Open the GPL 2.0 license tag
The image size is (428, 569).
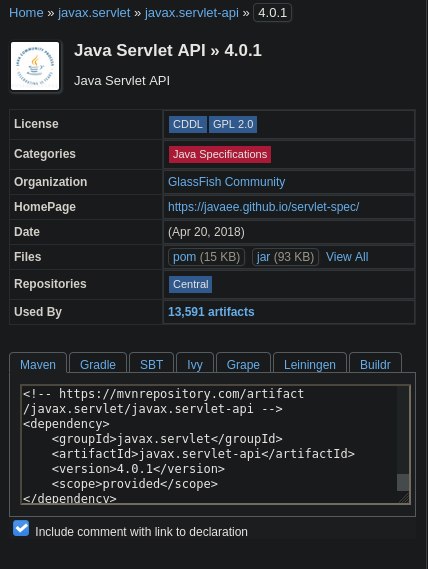[233, 124]
